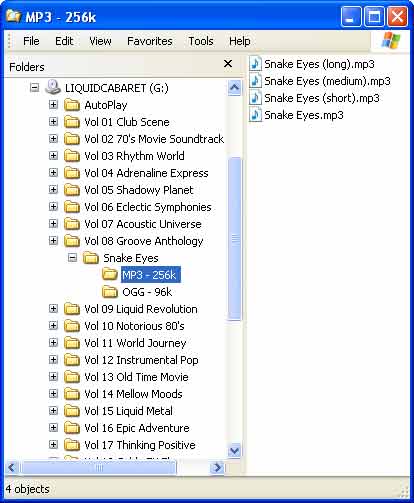Image resolution: width=414 pixels, height=503 pixels.
Task: Click Vol 17 Thinking Positive folder icon
Action: click(72, 445)
